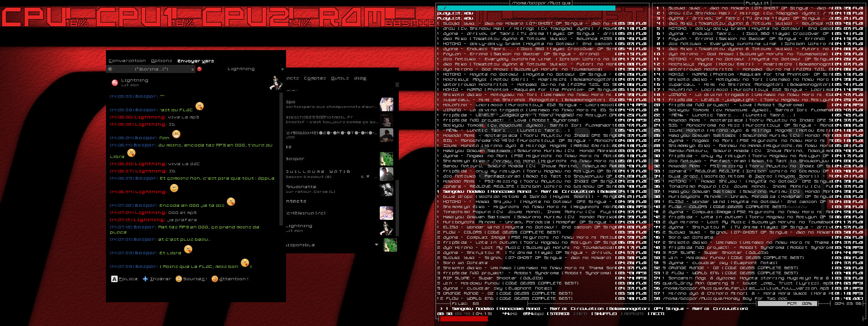The image size is (868, 326).
Task: Open the Comptes menu in buddy list
Action: point(315,78)
